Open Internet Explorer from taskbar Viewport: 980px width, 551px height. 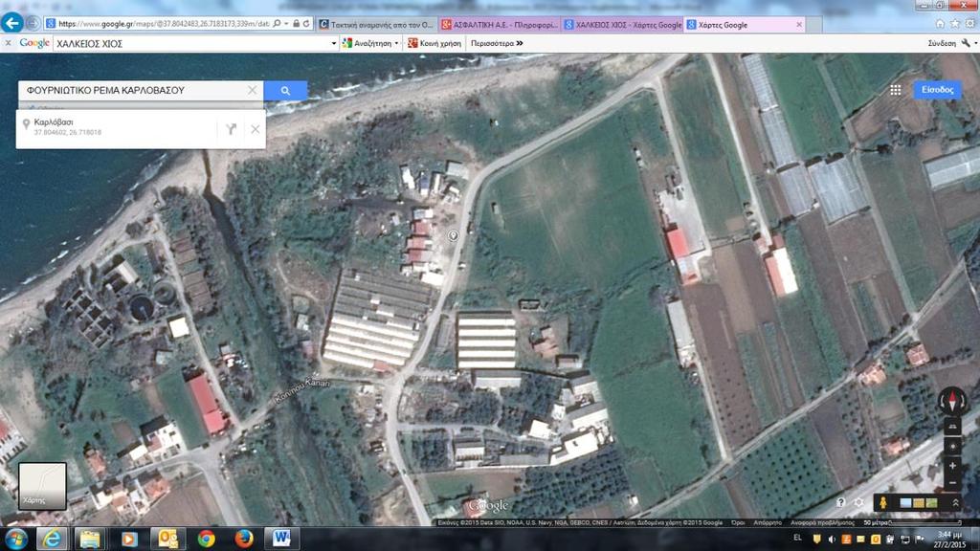pyautogui.click(x=52, y=539)
